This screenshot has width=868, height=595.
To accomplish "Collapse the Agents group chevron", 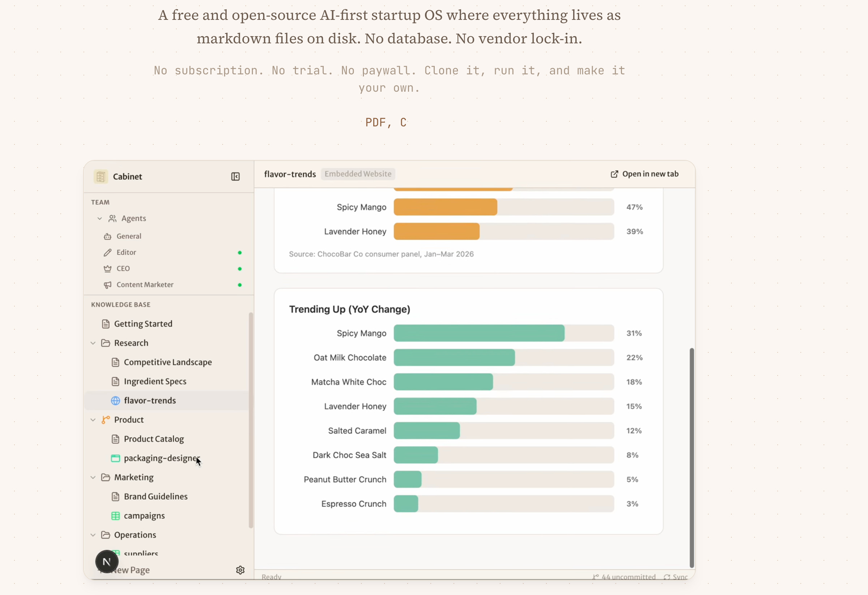I will pyautogui.click(x=99, y=218).
